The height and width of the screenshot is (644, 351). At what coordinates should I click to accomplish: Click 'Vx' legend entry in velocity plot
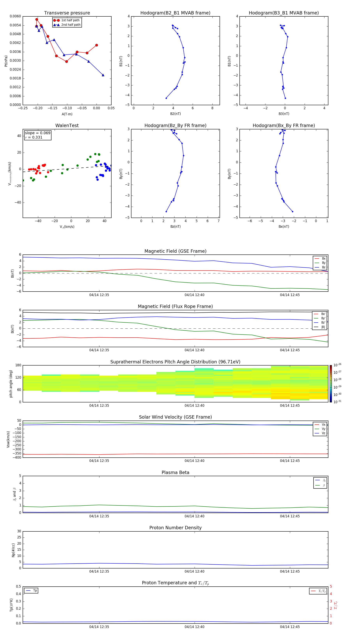point(320,424)
